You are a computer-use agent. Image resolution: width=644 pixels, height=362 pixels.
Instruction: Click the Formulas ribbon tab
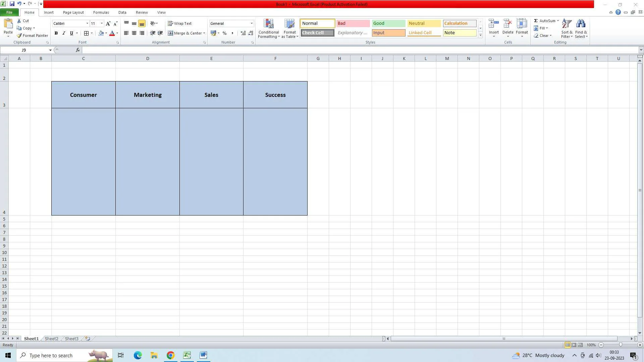click(101, 12)
